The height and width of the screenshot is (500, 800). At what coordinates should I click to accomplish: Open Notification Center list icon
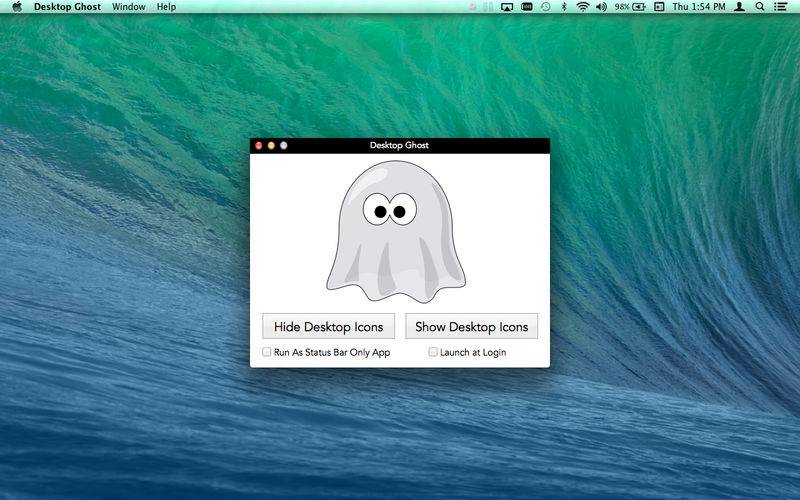click(x=781, y=7)
